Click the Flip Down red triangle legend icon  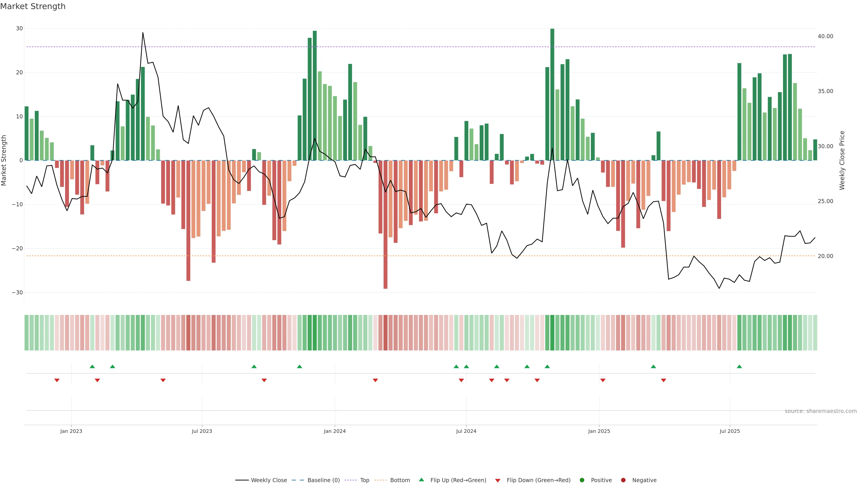coord(498,481)
